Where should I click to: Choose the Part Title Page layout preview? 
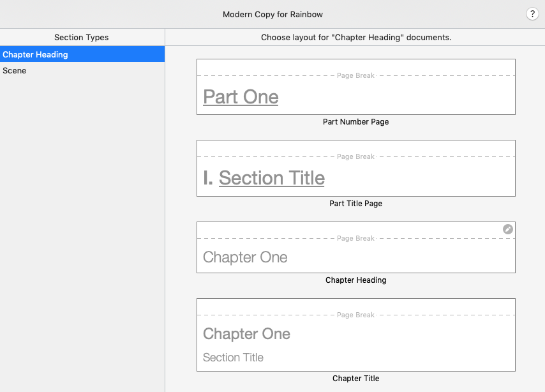click(x=356, y=169)
